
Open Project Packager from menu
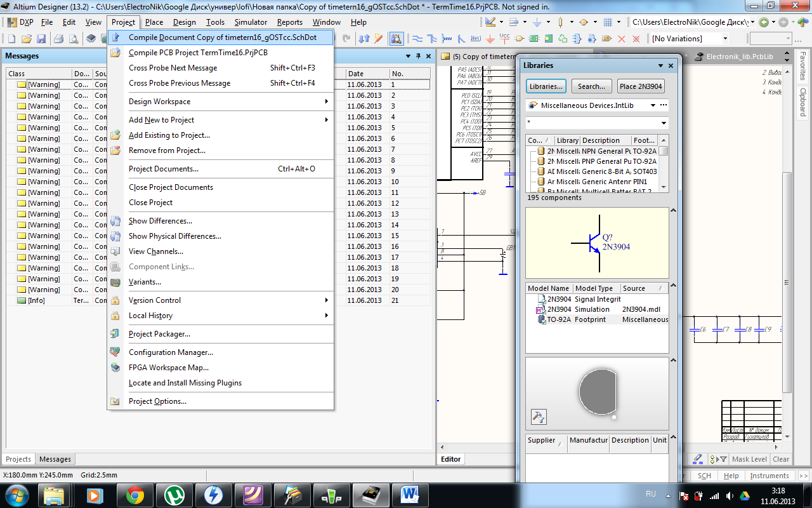point(220,334)
